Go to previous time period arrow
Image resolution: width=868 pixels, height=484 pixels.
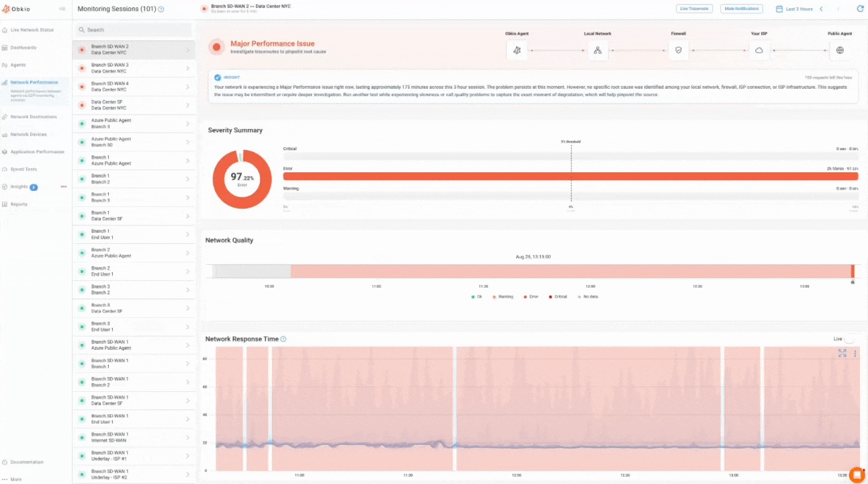pyautogui.click(x=821, y=9)
